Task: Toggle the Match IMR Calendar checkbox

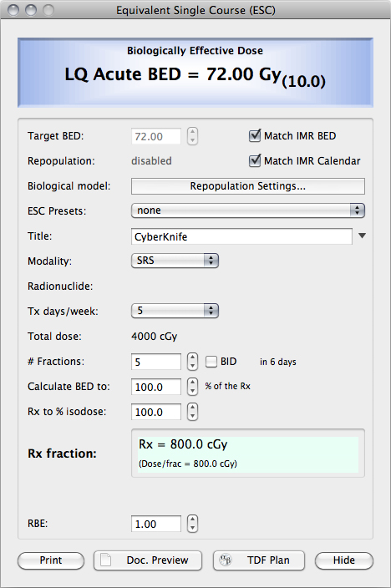Action: click(255, 160)
